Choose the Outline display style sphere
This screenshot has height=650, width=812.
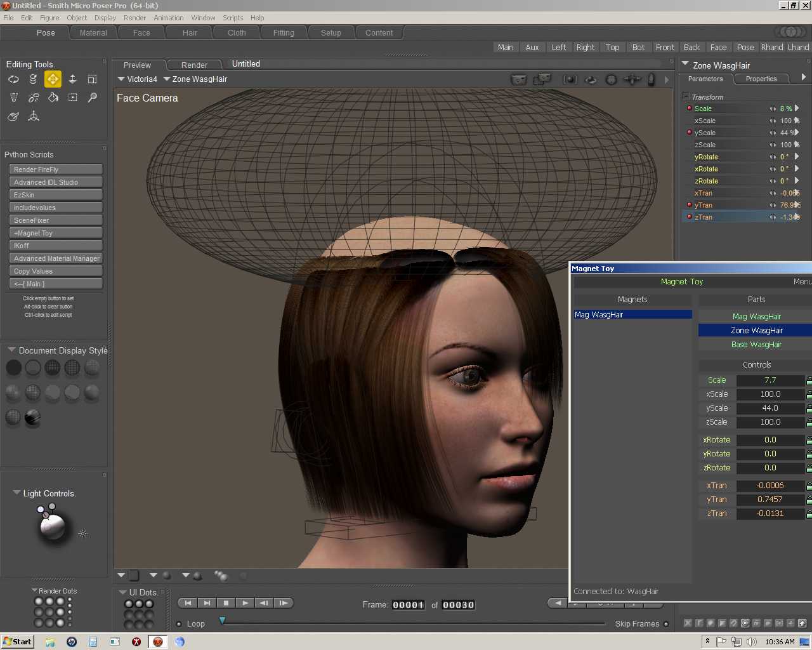click(33, 368)
